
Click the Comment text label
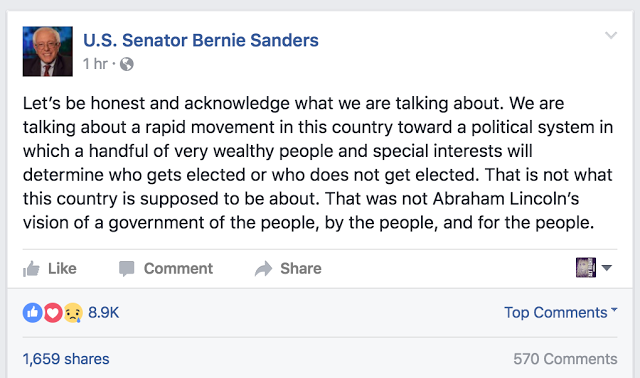click(178, 269)
